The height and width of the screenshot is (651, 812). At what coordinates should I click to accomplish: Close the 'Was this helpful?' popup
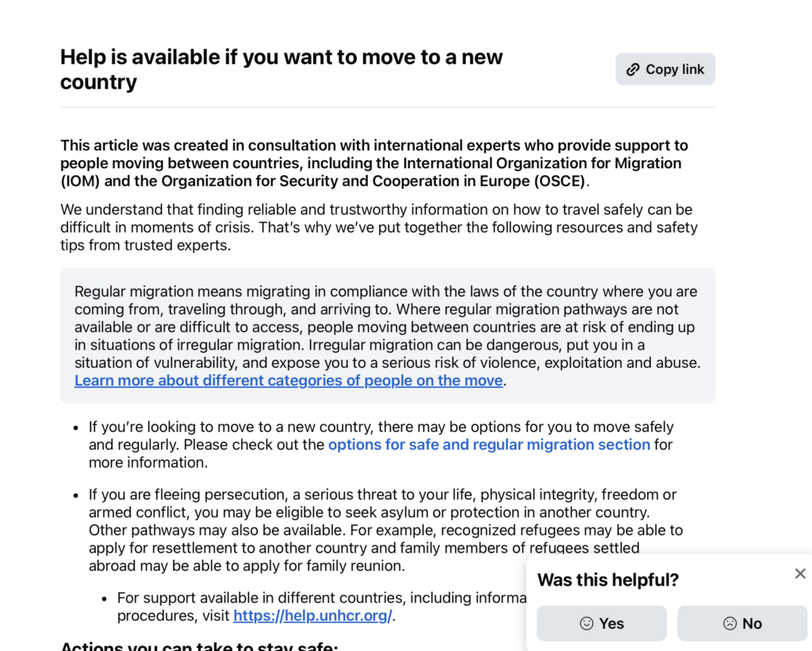pos(800,573)
